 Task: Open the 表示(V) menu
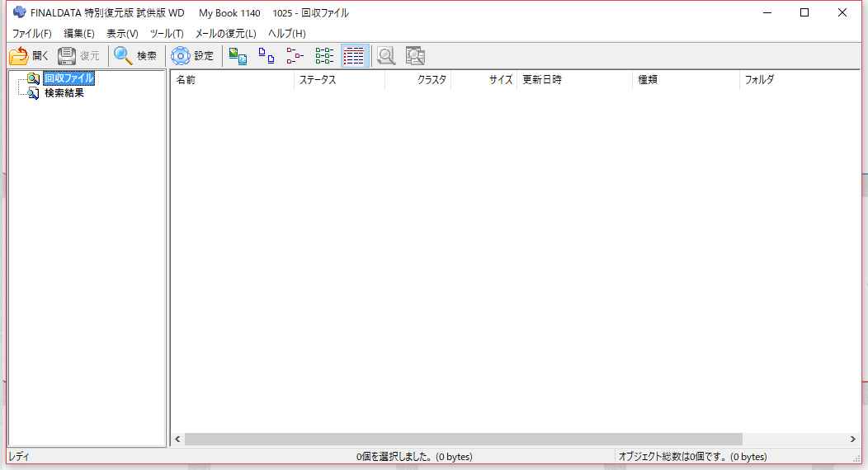(x=122, y=34)
